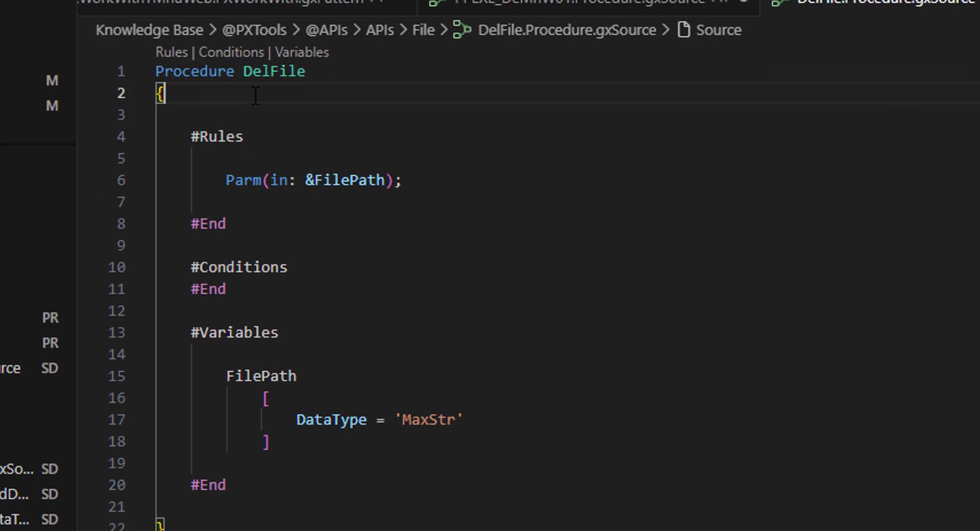Click line number 6 in the gutter

click(x=121, y=180)
